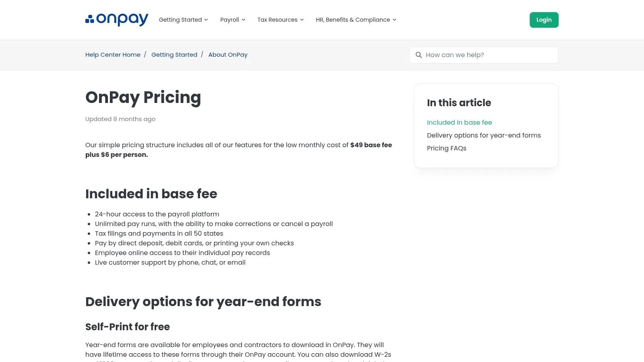
Task: Open the Payroll navigation menu
Action: click(x=229, y=20)
